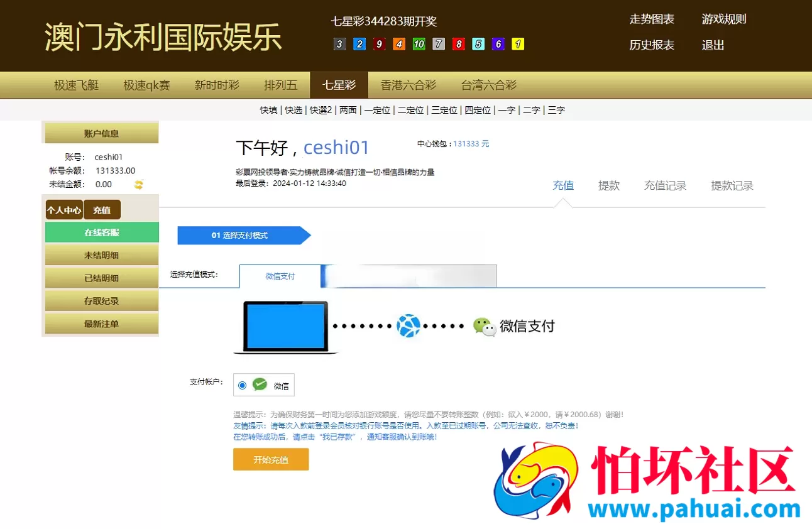Screen dimensions: 812x529
Task: Switch to the 新时时彩 tab
Action: (x=217, y=85)
